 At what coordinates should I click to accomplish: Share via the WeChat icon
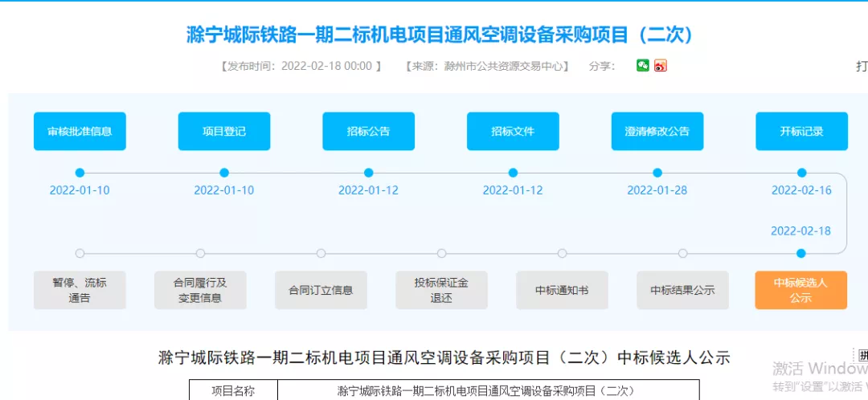pyautogui.click(x=643, y=65)
